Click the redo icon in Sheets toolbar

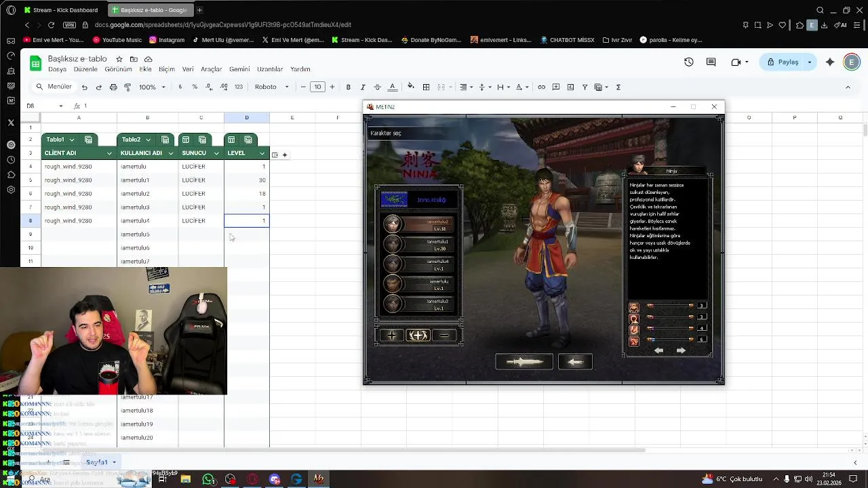click(x=98, y=87)
